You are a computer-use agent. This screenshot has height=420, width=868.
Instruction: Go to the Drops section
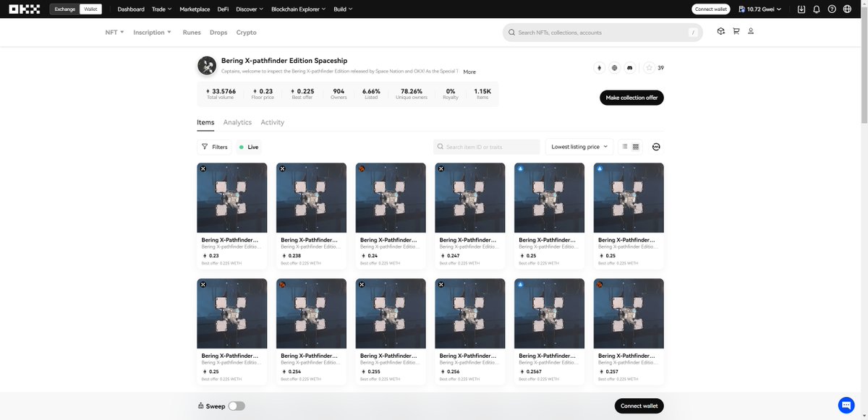pos(218,32)
